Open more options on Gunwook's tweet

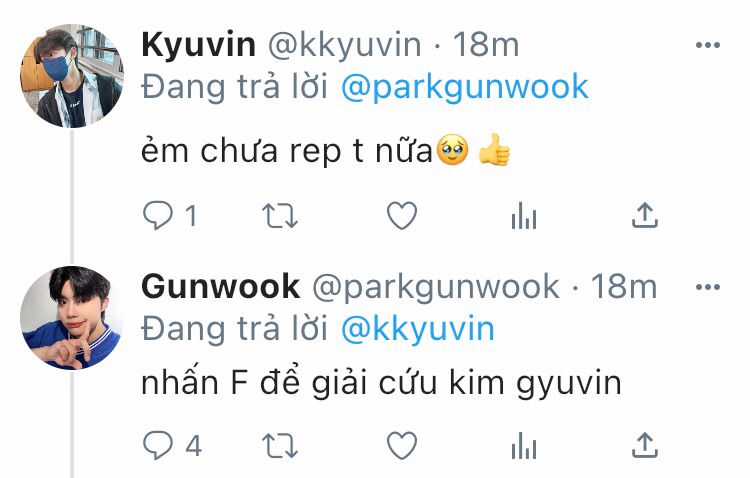click(x=707, y=287)
